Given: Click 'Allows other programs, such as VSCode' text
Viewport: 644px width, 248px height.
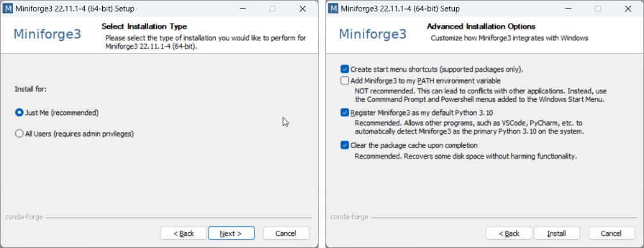Looking at the screenshot, I should (469, 127).
